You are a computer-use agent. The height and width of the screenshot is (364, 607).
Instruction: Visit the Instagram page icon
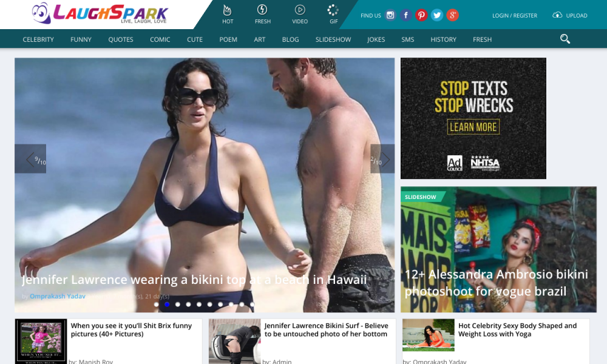click(x=390, y=16)
